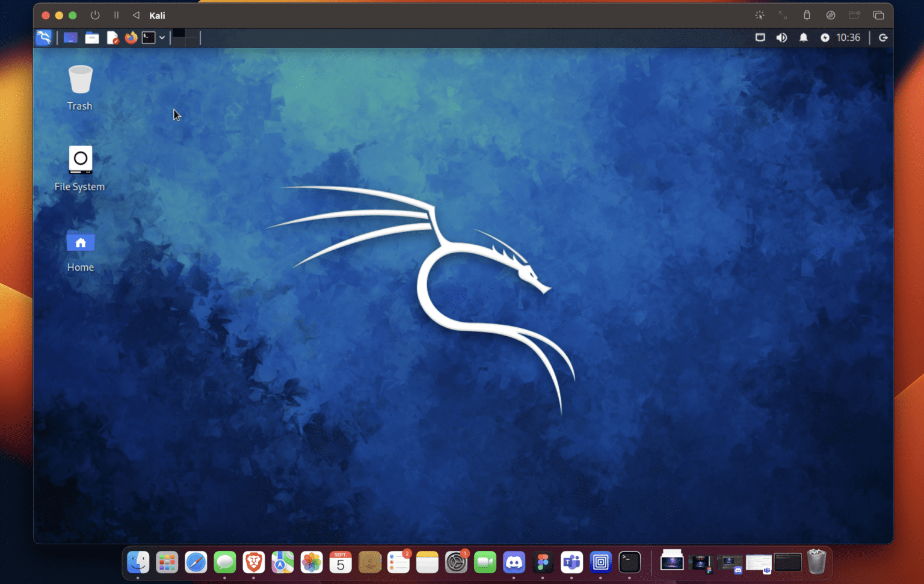Image resolution: width=924 pixels, height=584 pixels.
Task: Click the 10:36 clock
Action: (848, 37)
